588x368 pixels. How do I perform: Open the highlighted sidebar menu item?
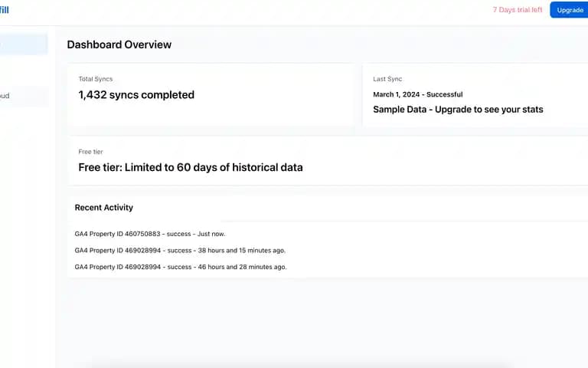(24, 44)
